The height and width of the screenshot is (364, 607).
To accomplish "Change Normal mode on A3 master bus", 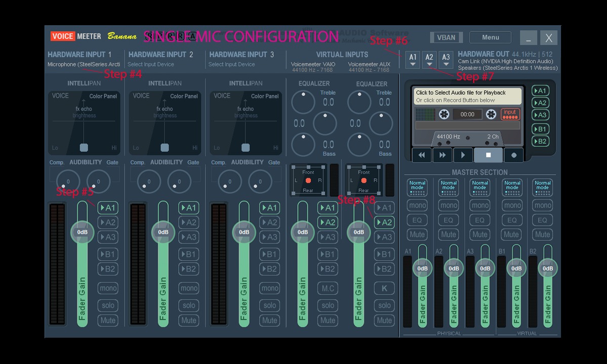I will click(480, 187).
